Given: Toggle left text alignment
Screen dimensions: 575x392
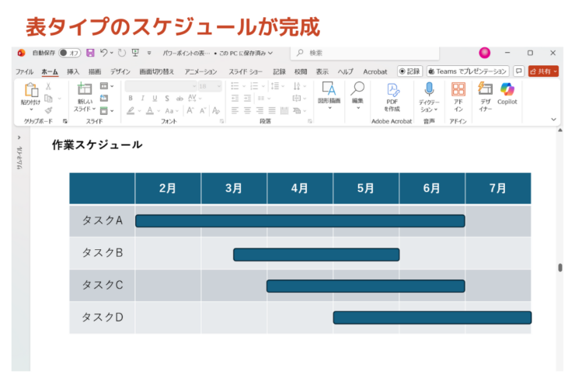Looking at the screenshot, I should [235, 110].
